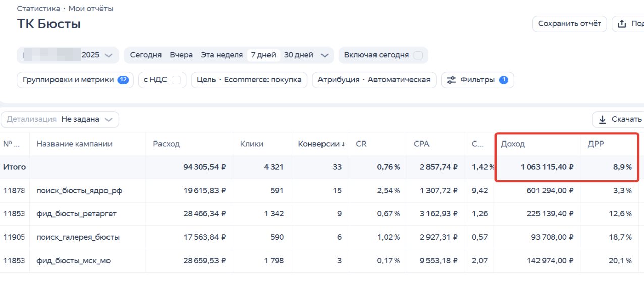Open the Атрибуция · Автоматическая setting
This screenshot has height=281, width=644.
(x=373, y=80)
